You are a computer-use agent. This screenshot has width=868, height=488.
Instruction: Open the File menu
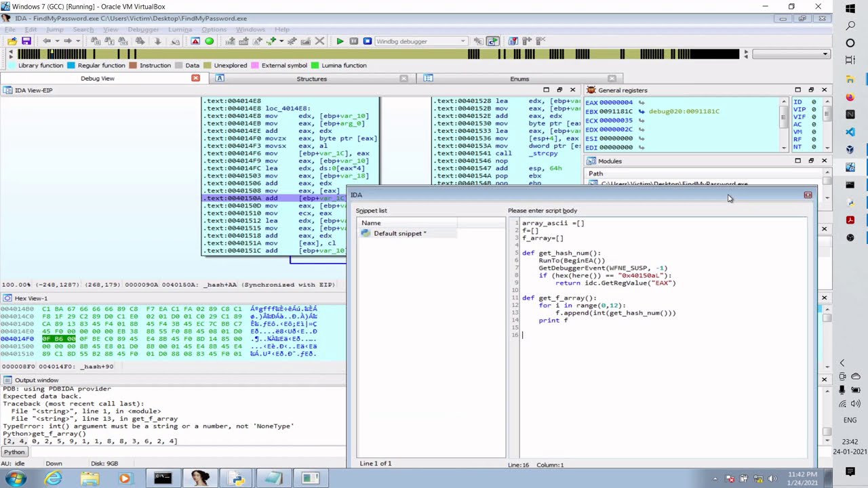click(10, 30)
